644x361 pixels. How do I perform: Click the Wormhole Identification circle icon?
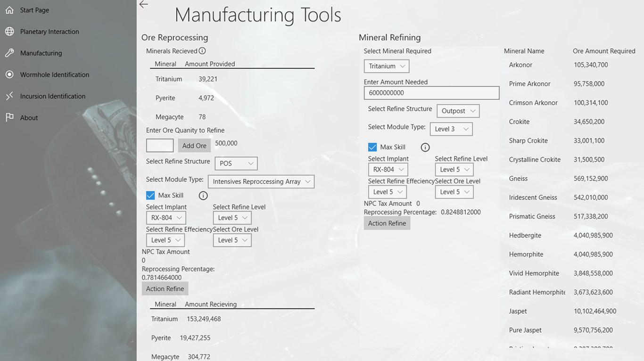tap(9, 74)
